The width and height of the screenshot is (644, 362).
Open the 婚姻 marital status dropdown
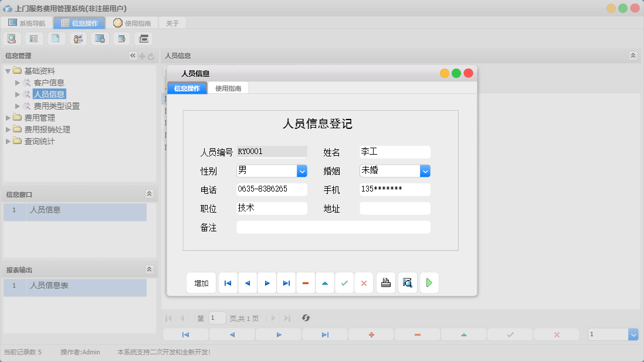click(425, 170)
